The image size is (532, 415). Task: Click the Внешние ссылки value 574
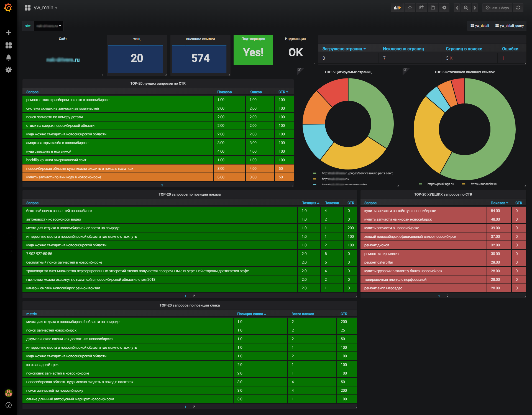(x=200, y=58)
